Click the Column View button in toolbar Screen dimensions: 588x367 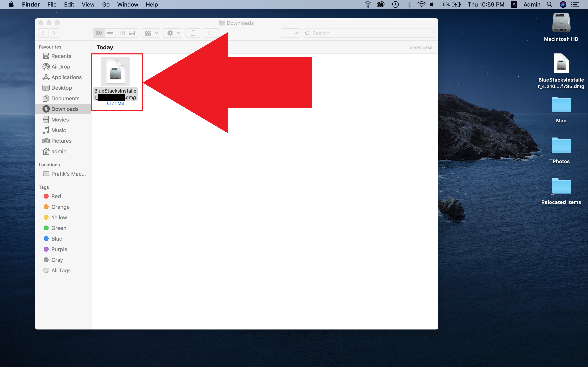pyautogui.click(x=121, y=33)
